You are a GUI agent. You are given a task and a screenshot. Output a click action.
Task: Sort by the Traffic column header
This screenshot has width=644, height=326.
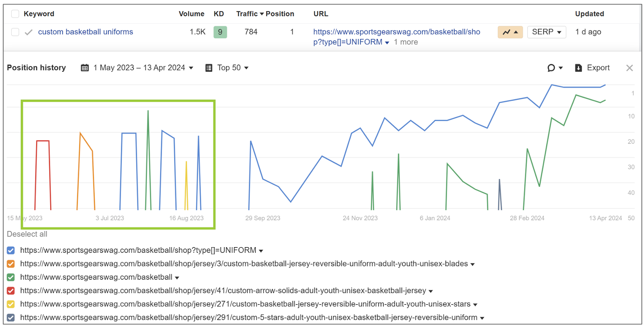coord(247,14)
